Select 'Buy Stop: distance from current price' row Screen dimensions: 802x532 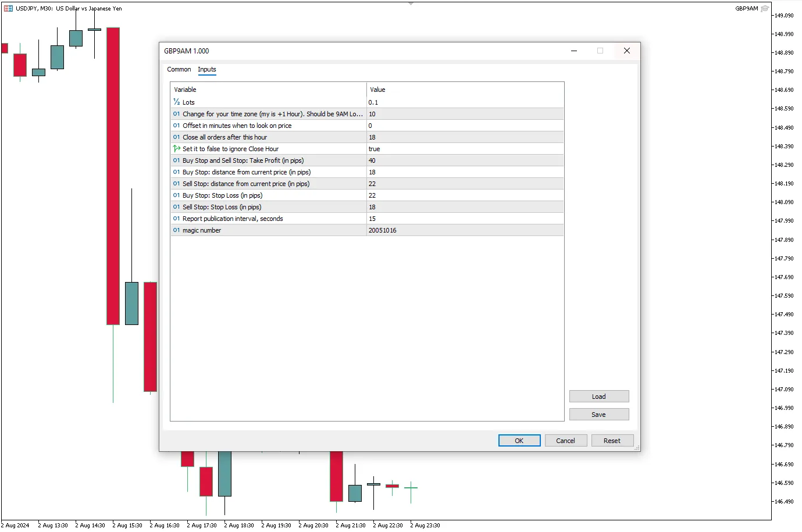click(247, 172)
